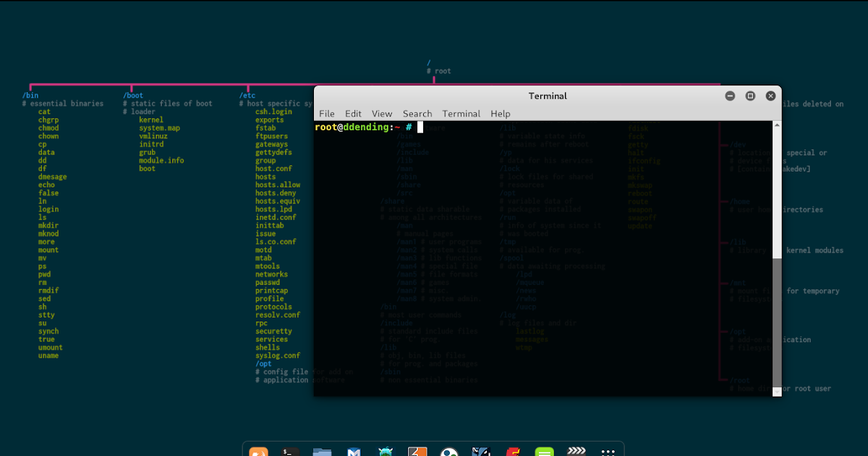
Task: Show all applications grid in dock
Action: tap(608, 452)
